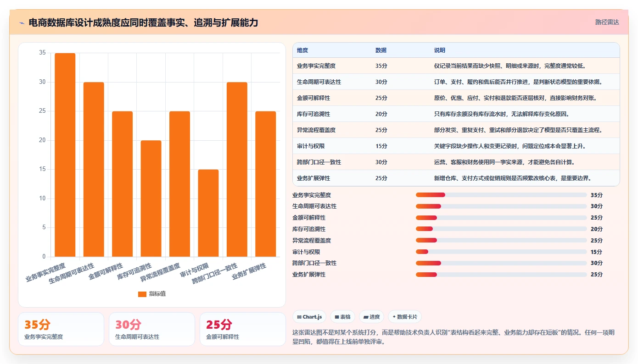The image size is (638, 364).
Task: Click the Chart.js chip
Action: tap(309, 317)
